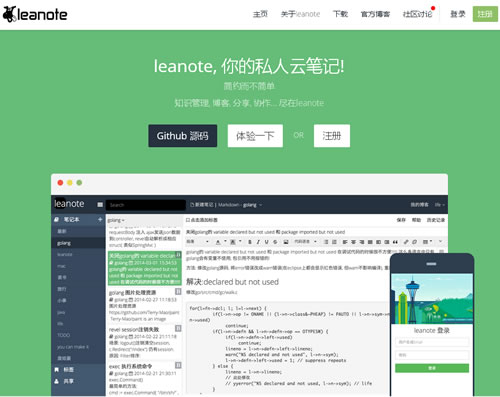Align text right in the editor toolbar
This screenshot has height=397, width=500.
point(362,242)
